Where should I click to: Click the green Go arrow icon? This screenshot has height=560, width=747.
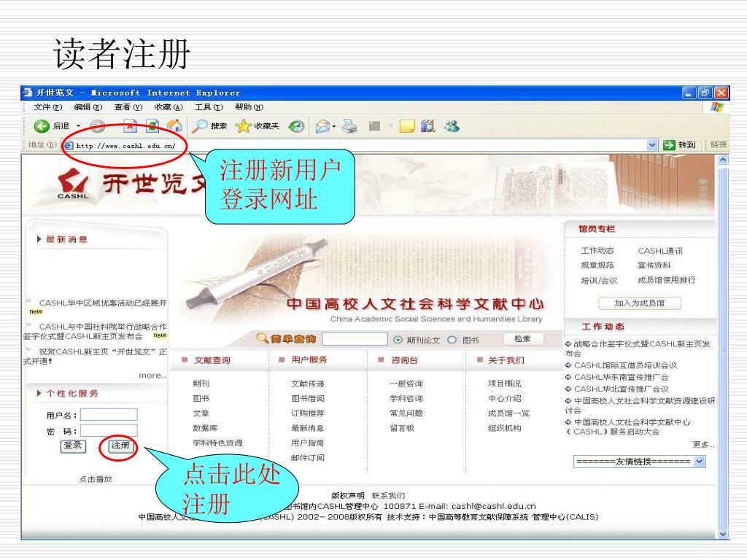670,145
